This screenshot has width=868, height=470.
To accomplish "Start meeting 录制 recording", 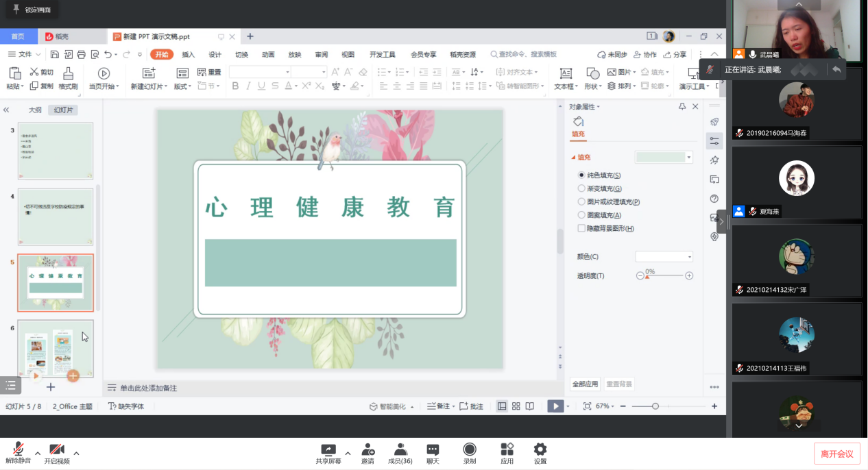I will 470,454.
